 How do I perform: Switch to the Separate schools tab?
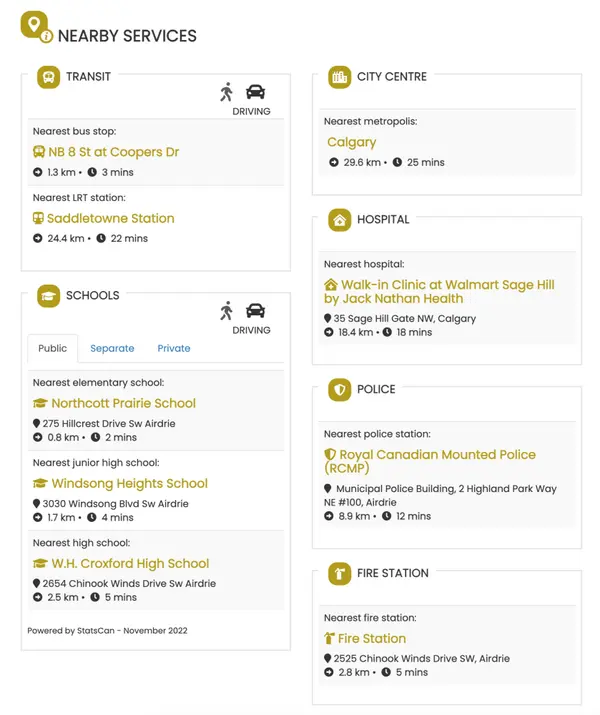coord(112,348)
